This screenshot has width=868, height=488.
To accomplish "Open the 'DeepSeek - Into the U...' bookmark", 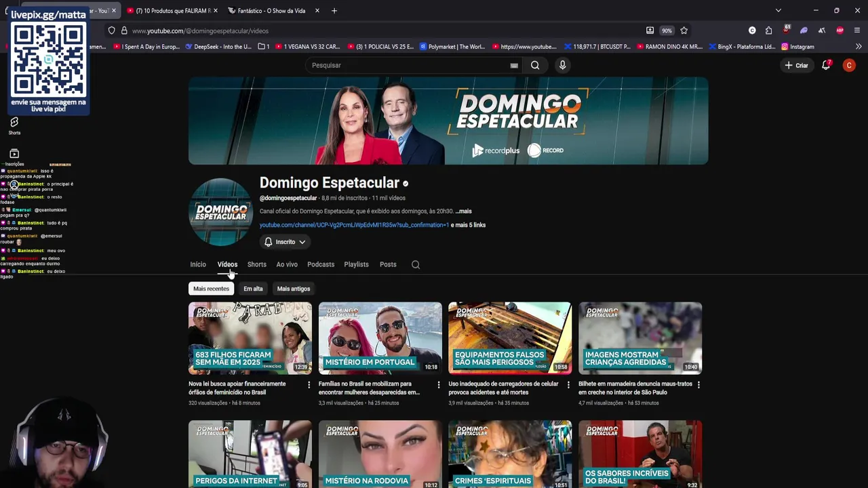I will coord(218,47).
